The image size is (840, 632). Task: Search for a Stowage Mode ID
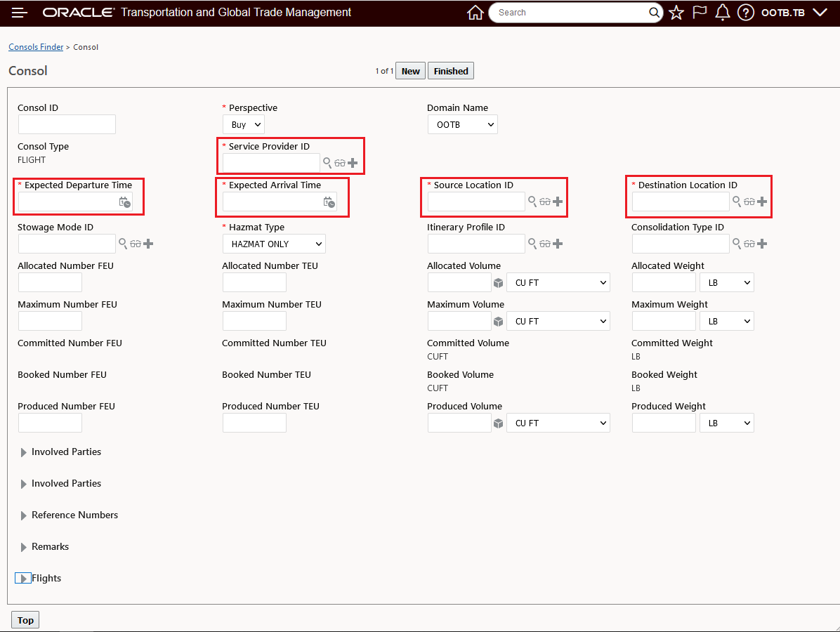pyautogui.click(x=123, y=243)
